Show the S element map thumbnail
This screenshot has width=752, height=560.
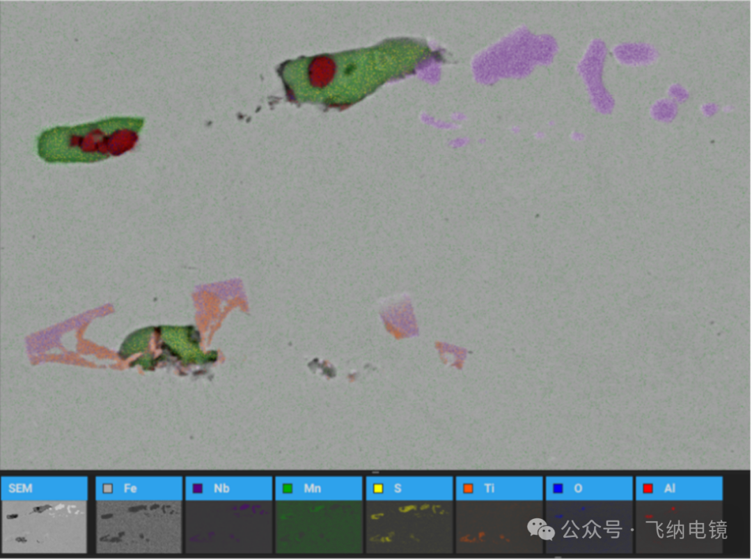point(409,527)
